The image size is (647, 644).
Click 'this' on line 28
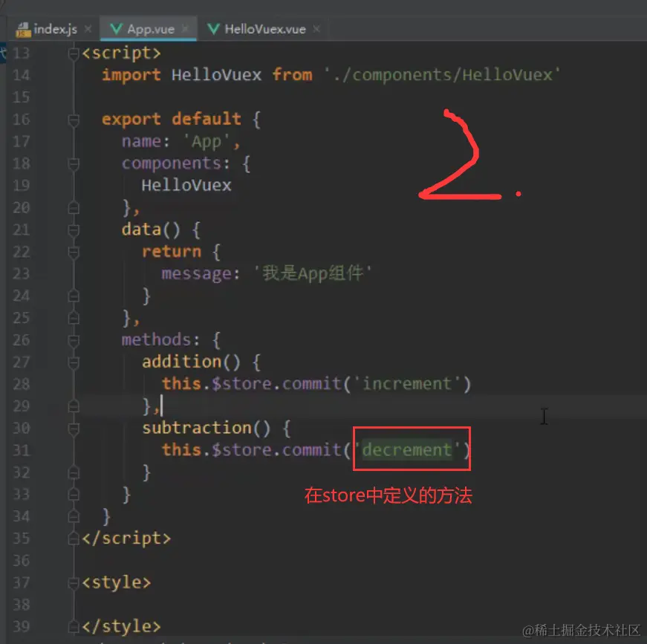[x=181, y=384]
